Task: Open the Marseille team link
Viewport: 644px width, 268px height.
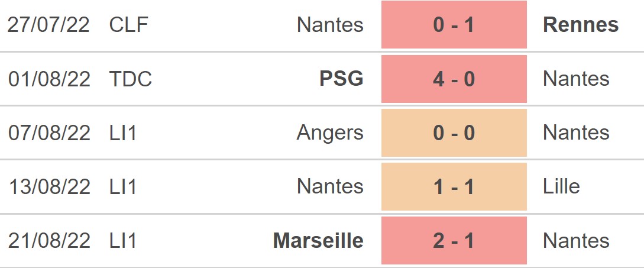Action: click(318, 240)
